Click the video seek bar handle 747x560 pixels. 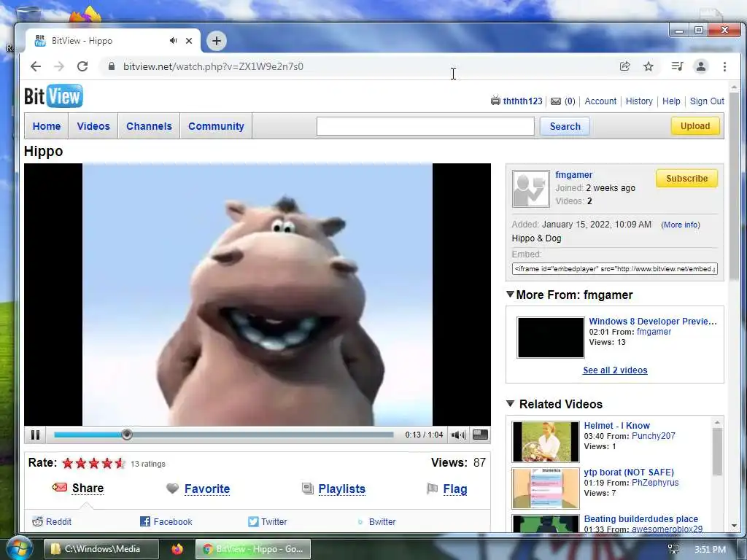pos(127,435)
